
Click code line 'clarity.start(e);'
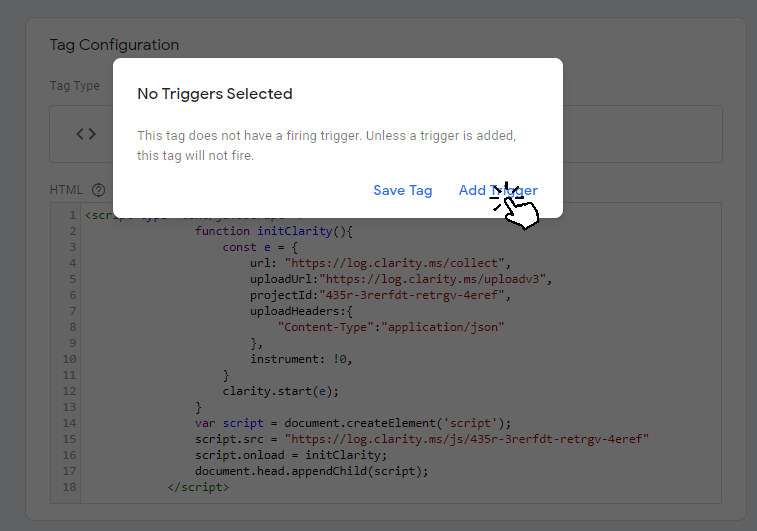click(x=280, y=391)
